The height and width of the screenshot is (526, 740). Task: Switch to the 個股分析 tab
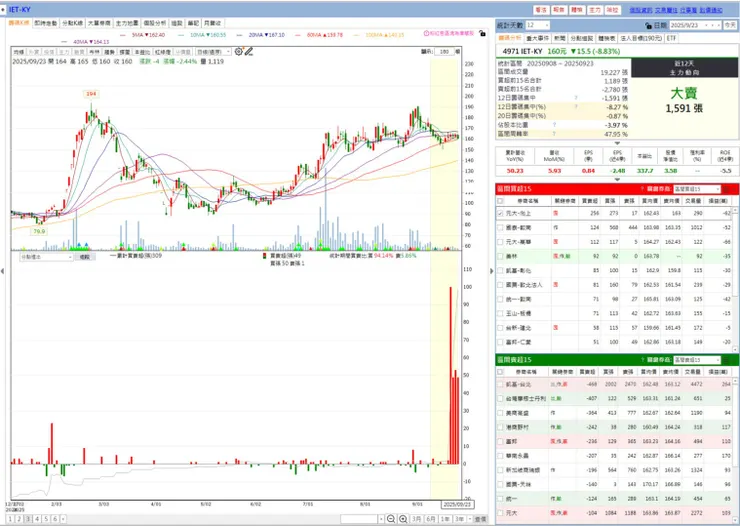tap(155, 23)
